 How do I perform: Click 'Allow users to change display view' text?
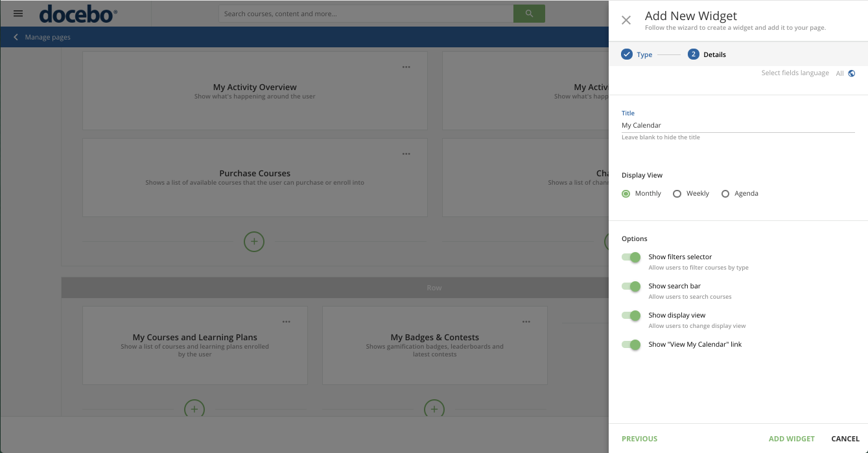pyautogui.click(x=697, y=326)
